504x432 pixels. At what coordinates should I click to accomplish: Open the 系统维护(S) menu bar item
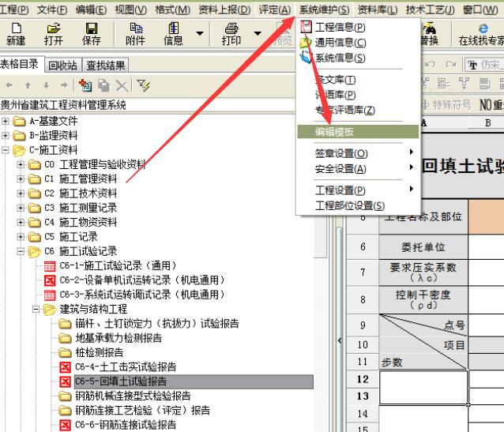click(x=324, y=10)
